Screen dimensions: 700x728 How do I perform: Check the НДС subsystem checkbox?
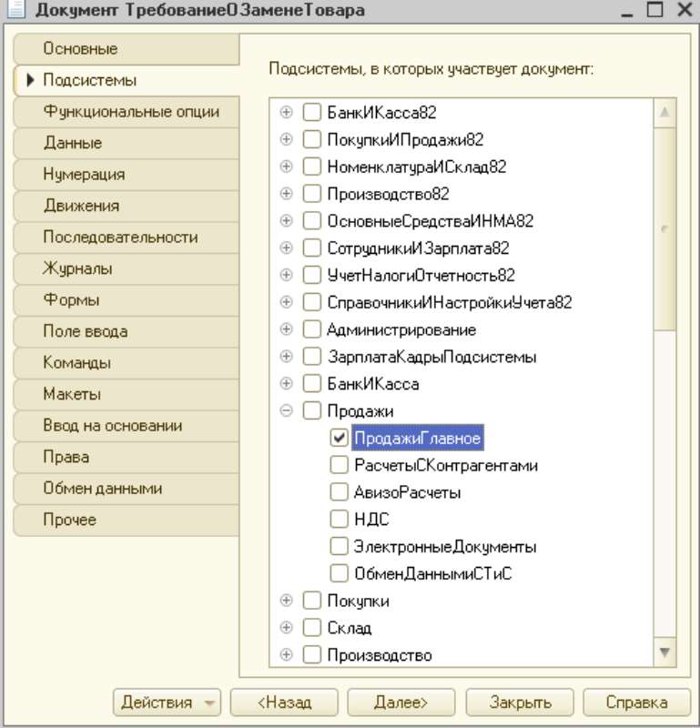(x=339, y=519)
